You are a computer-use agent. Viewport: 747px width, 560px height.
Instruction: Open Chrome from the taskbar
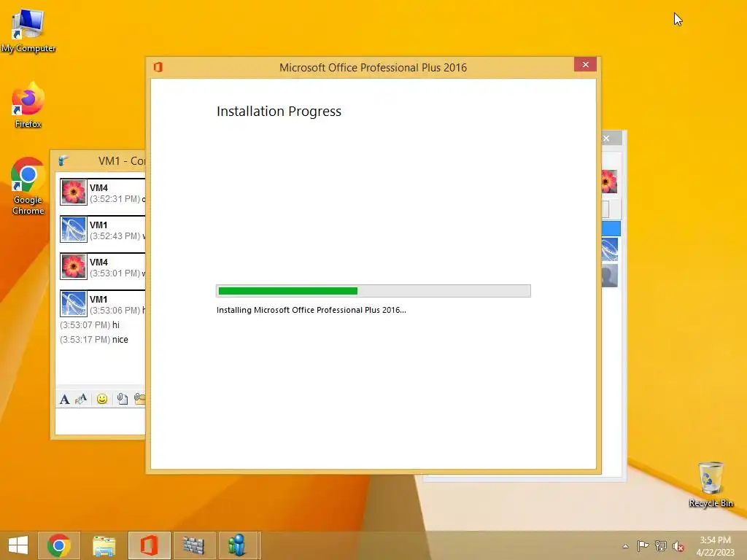[x=59, y=545]
